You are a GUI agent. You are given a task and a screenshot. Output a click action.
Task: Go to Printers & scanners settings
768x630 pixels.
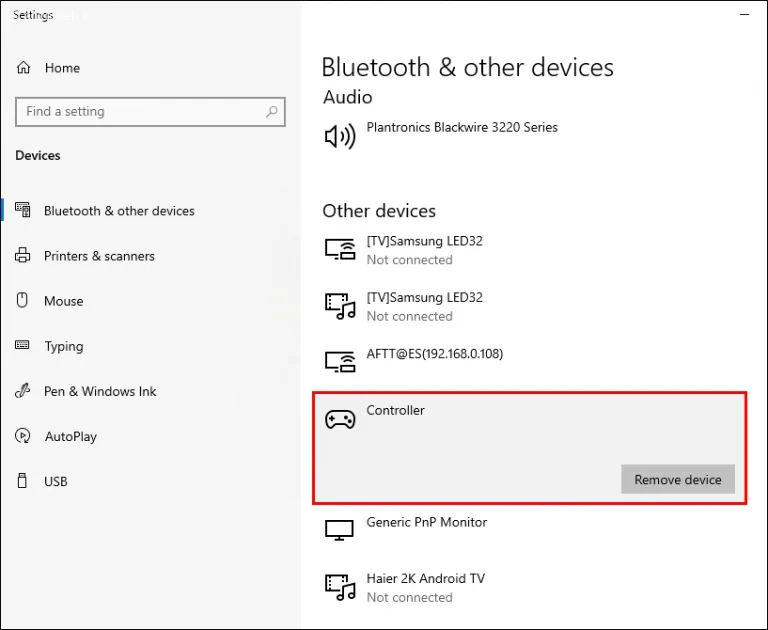tap(99, 256)
